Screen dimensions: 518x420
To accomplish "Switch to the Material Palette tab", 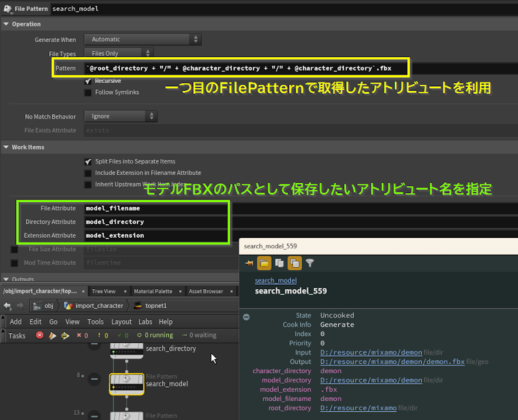I will tap(153, 291).
